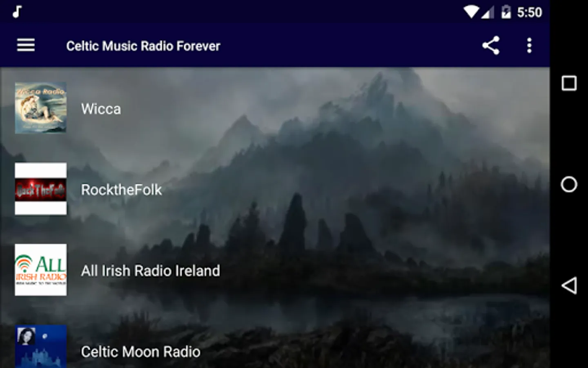Open the hamburger navigation menu
588x368 pixels.
[26, 45]
